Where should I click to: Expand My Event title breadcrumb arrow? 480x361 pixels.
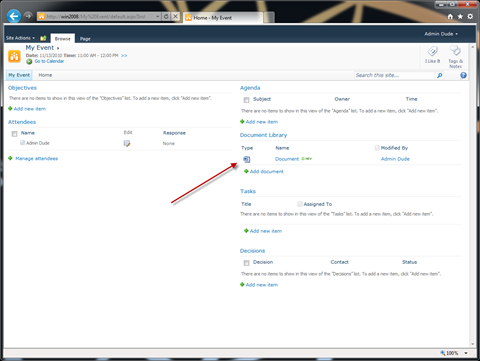click(x=58, y=48)
